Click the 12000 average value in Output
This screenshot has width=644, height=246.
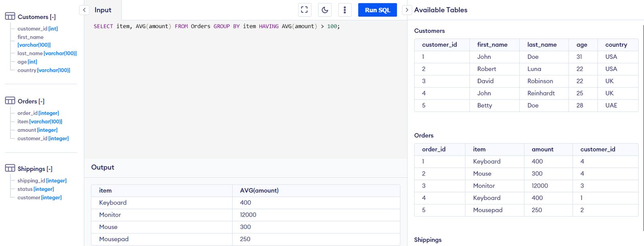248,215
